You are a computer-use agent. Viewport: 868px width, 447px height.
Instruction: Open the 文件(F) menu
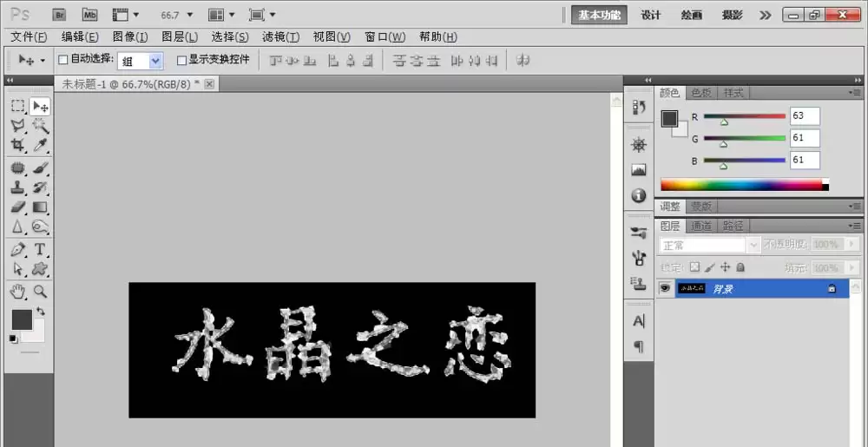coord(29,37)
